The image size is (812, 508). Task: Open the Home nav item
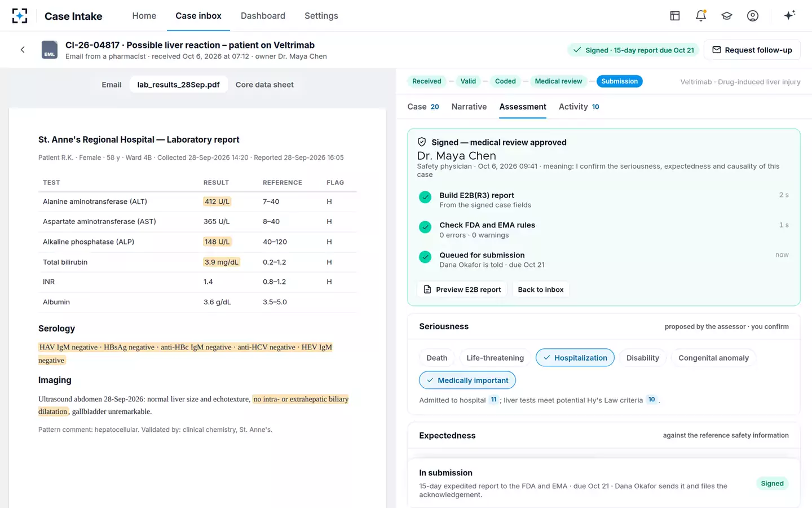144,16
